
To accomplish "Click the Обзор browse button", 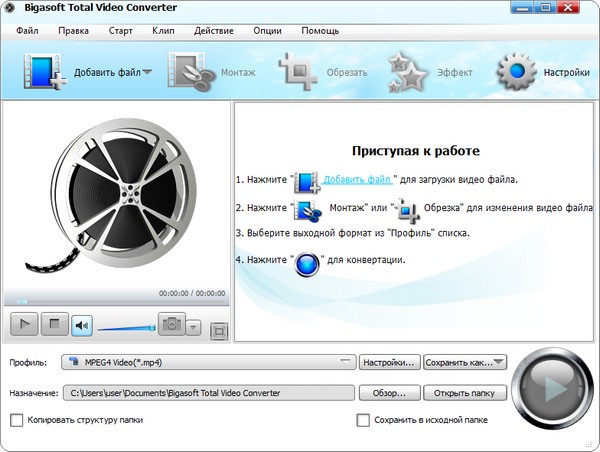I will coord(389,392).
